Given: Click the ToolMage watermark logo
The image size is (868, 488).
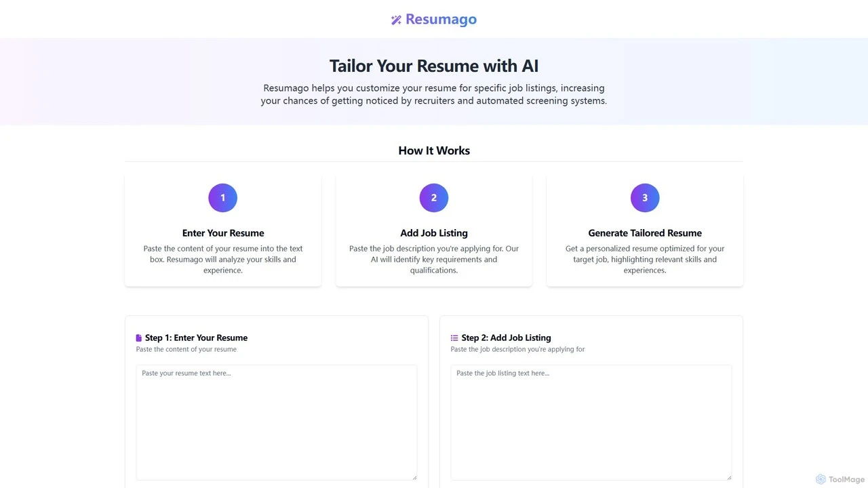Looking at the screenshot, I should click(x=840, y=479).
